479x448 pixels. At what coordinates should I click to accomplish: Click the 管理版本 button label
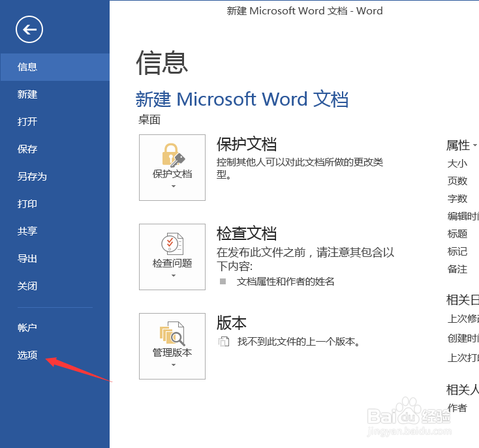[x=172, y=353]
